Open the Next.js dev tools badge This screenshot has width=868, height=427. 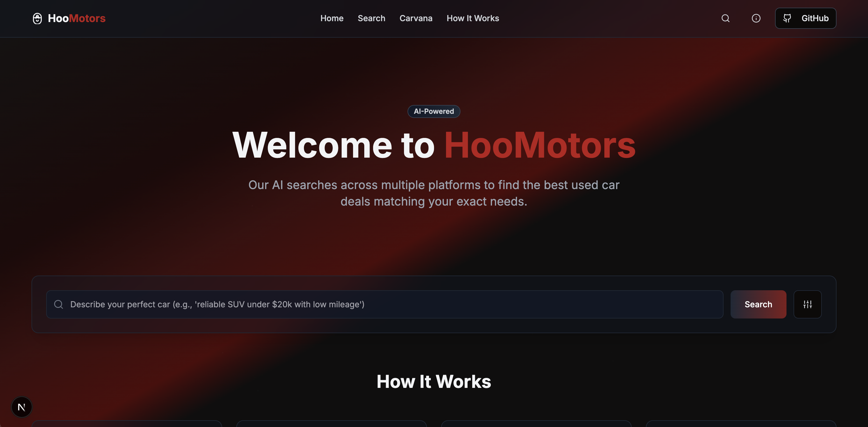21,407
